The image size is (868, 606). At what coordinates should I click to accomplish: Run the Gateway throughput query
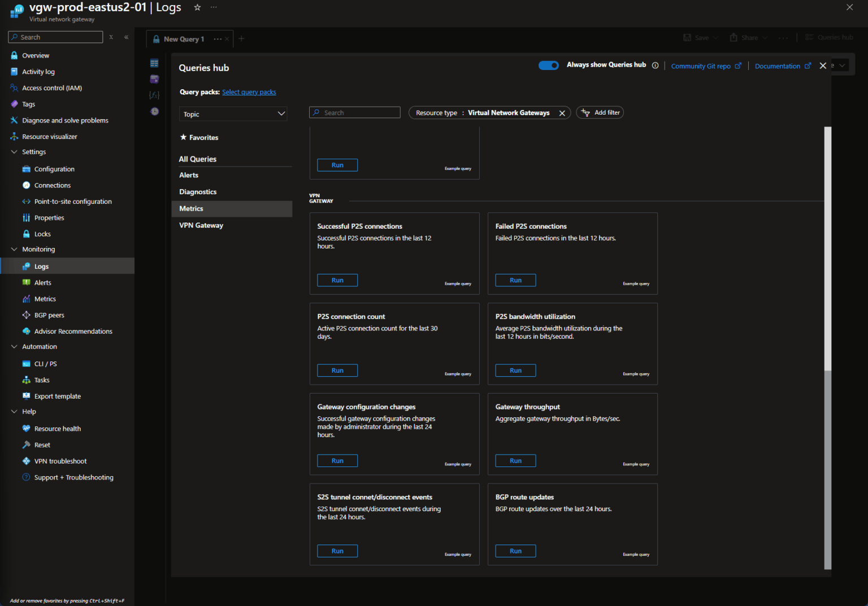[515, 461]
